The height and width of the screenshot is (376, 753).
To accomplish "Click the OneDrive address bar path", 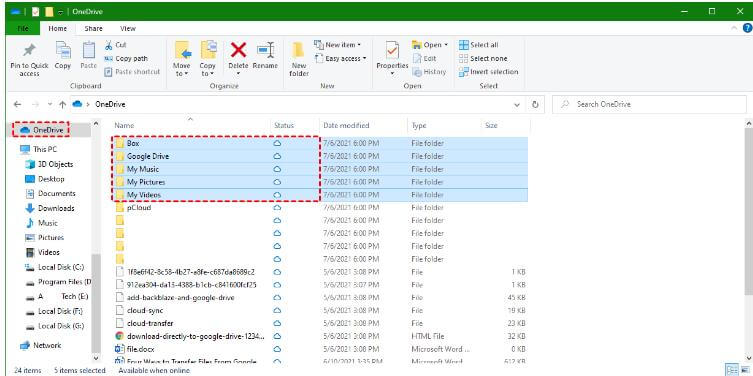I will click(x=110, y=104).
